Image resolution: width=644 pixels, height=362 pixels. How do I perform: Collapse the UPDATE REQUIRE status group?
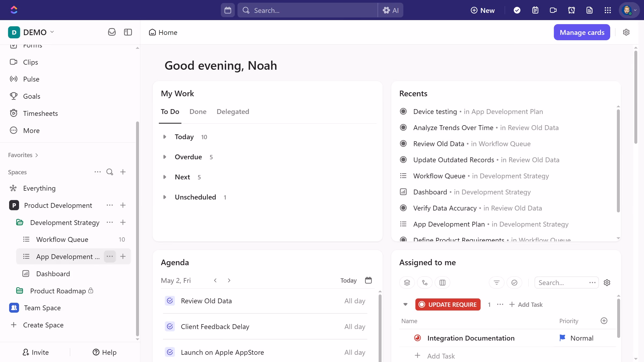(x=405, y=304)
